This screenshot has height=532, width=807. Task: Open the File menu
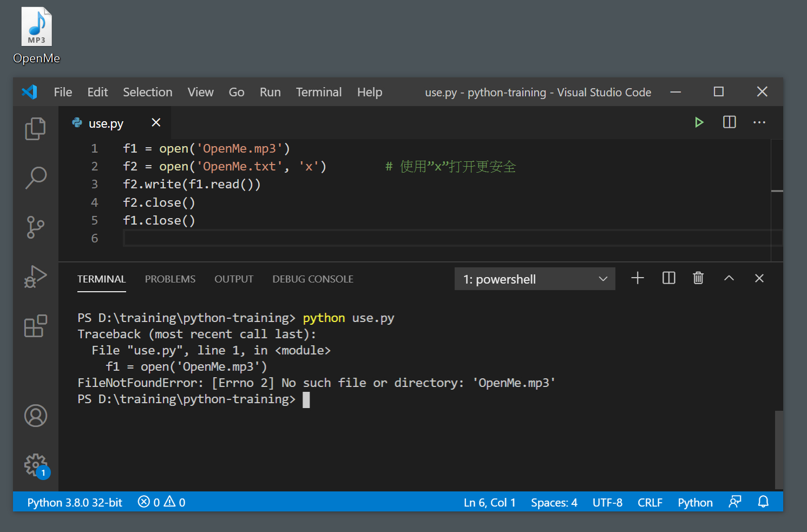tap(63, 92)
